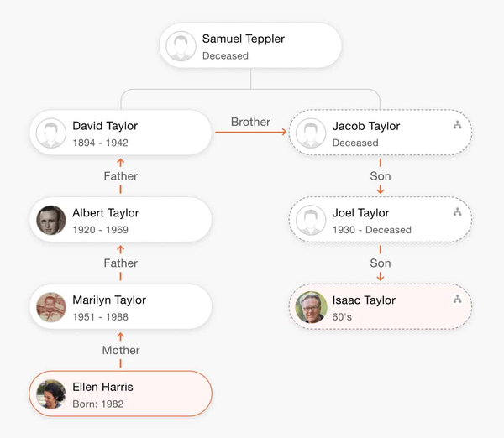Click David Taylor's placeholder avatar
The height and width of the screenshot is (438, 504).
51,133
